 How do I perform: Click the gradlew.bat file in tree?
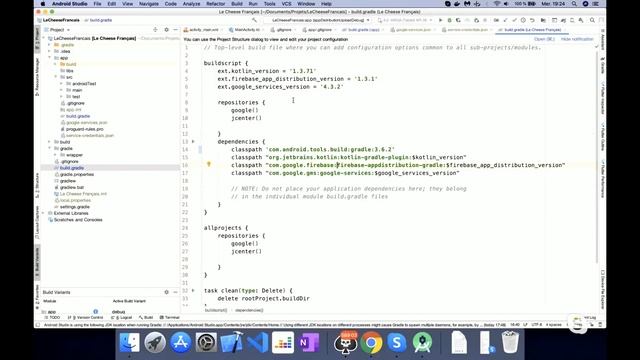coord(71,187)
